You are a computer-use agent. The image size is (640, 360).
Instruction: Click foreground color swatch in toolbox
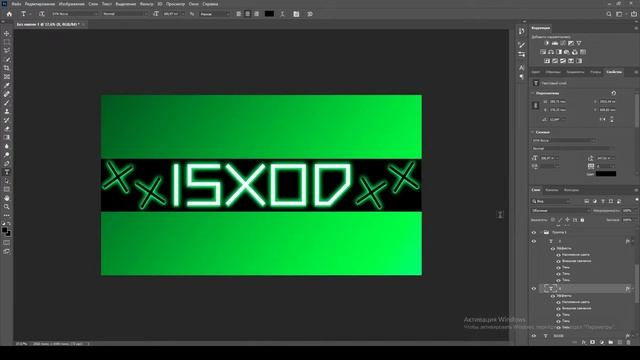pyautogui.click(x=4, y=231)
